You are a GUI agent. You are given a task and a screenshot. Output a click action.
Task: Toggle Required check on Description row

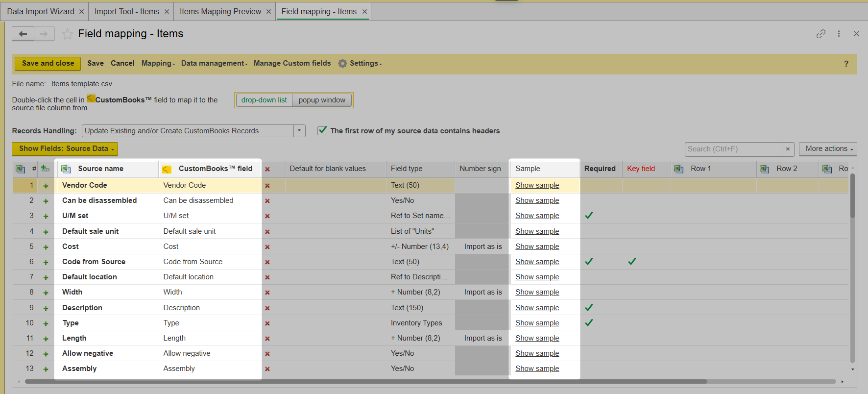point(589,308)
